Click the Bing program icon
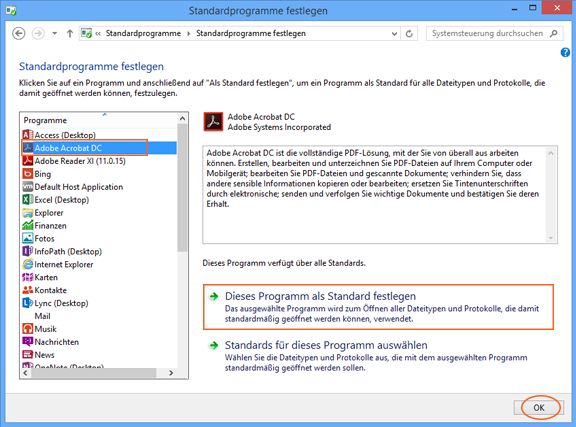The width and height of the screenshot is (576, 427). coord(28,173)
